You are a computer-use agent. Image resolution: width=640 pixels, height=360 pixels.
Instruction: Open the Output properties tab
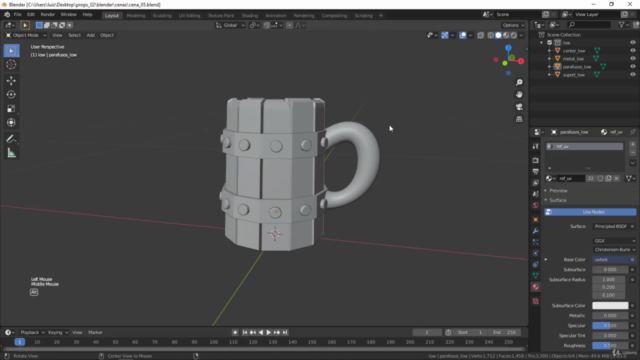click(536, 171)
